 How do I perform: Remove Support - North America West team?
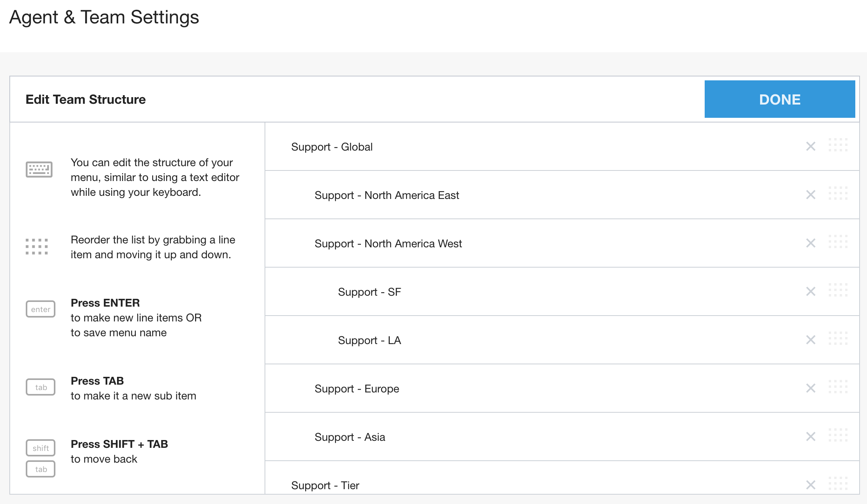click(x=810, y=243)
